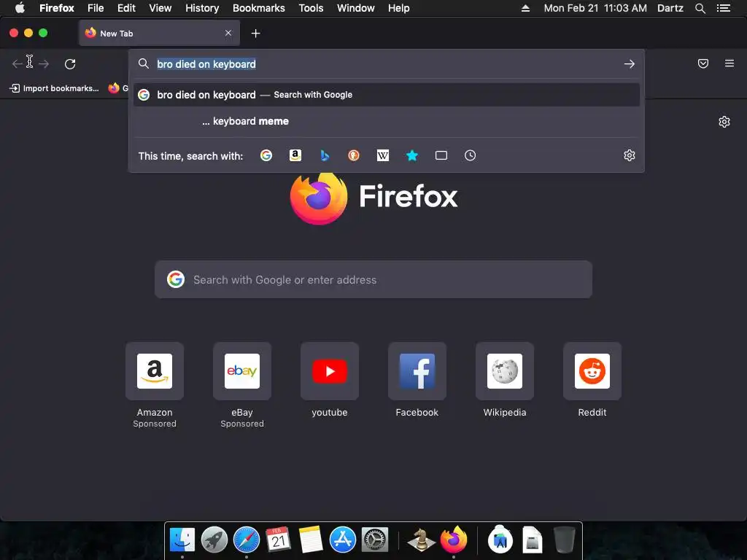Open Safari from the Dock

[247, 540]
